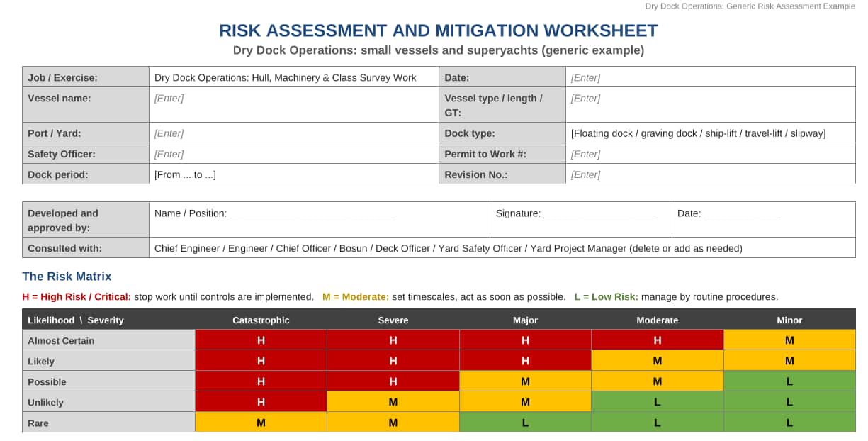Click the [Enter] field beside the top "Date:" label

(x=711, y=77)
